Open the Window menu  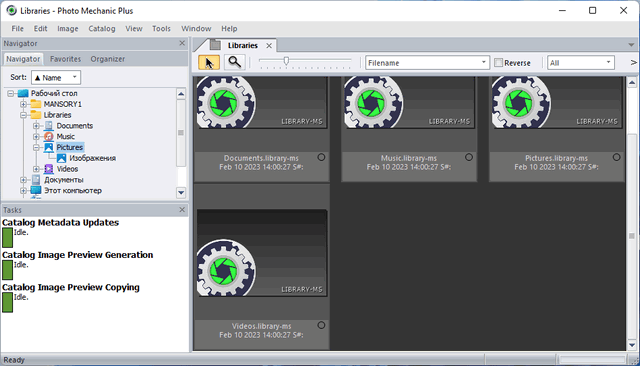tap(196, 29)
